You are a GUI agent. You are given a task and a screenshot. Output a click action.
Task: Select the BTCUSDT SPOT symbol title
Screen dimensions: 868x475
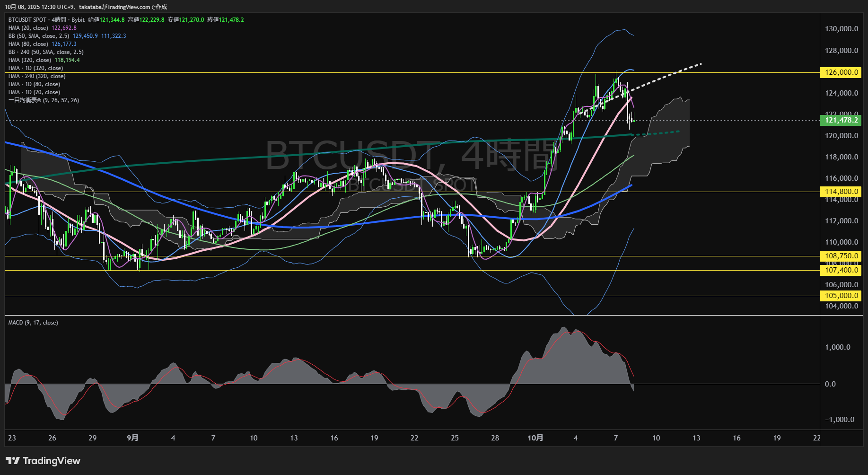coord(27,20)
